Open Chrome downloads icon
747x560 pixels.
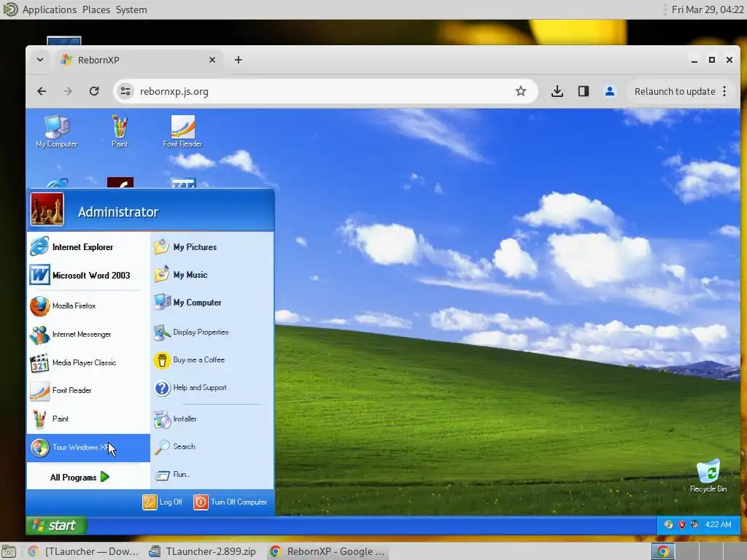(557, 91)
